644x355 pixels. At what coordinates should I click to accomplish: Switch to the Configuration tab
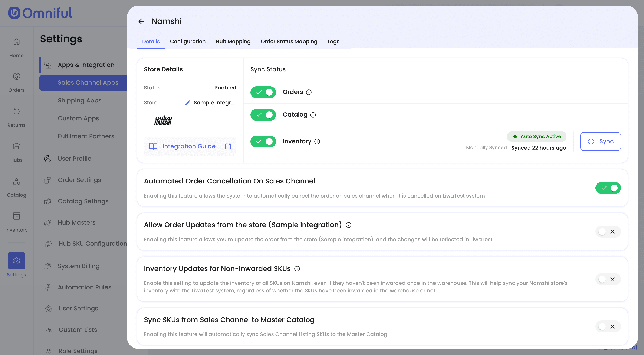coord(188,42)
